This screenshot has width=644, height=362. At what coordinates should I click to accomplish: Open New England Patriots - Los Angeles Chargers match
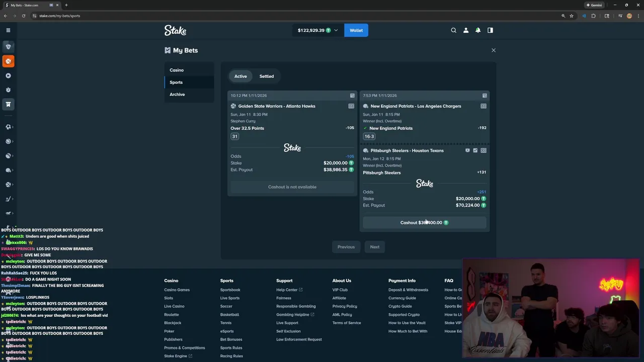pos(416,106)
